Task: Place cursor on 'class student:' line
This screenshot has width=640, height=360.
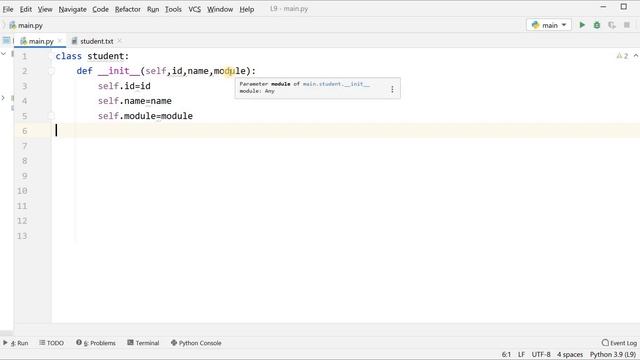Action: (x=92, y=56)
